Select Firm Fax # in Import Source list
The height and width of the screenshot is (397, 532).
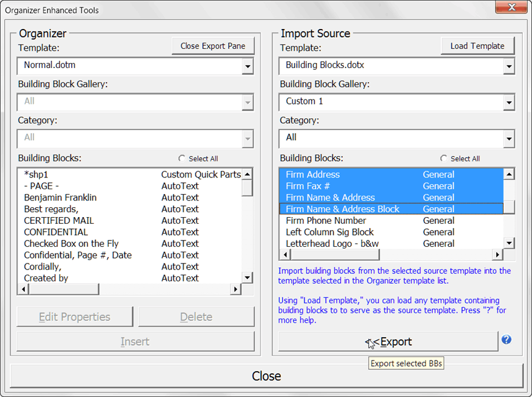pos(392,186)
